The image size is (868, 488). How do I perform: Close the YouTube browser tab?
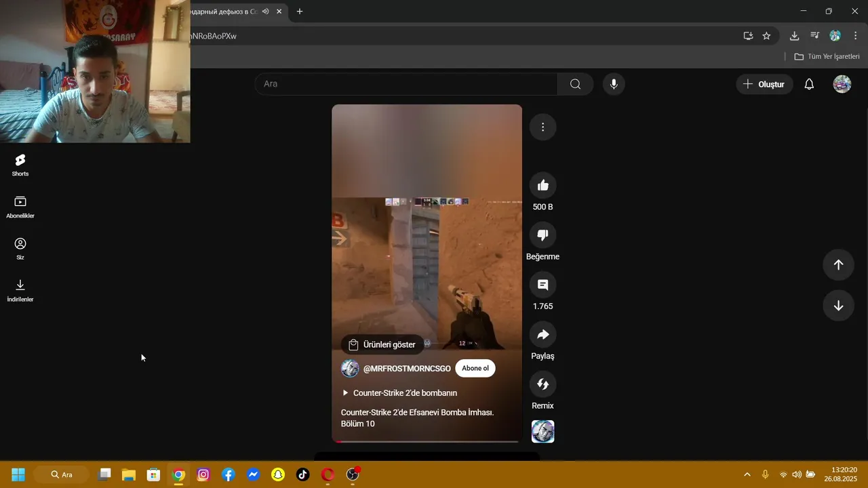[x=279, y=12]
